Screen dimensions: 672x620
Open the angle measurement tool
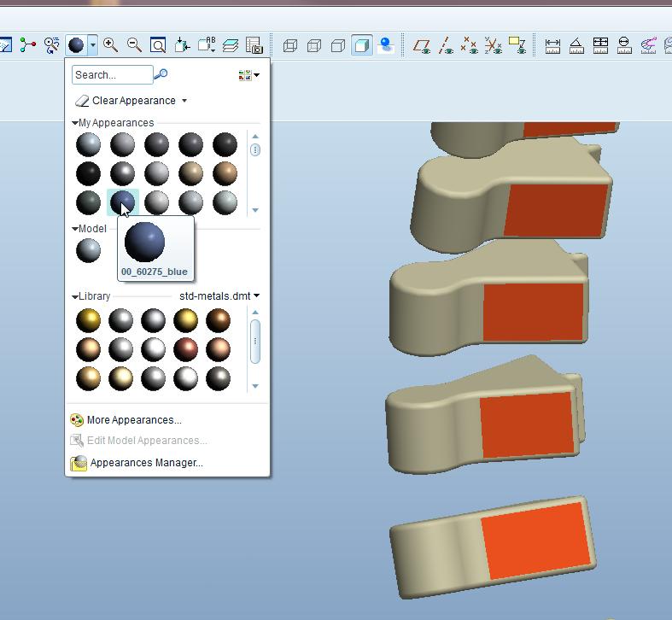(576, 45)
